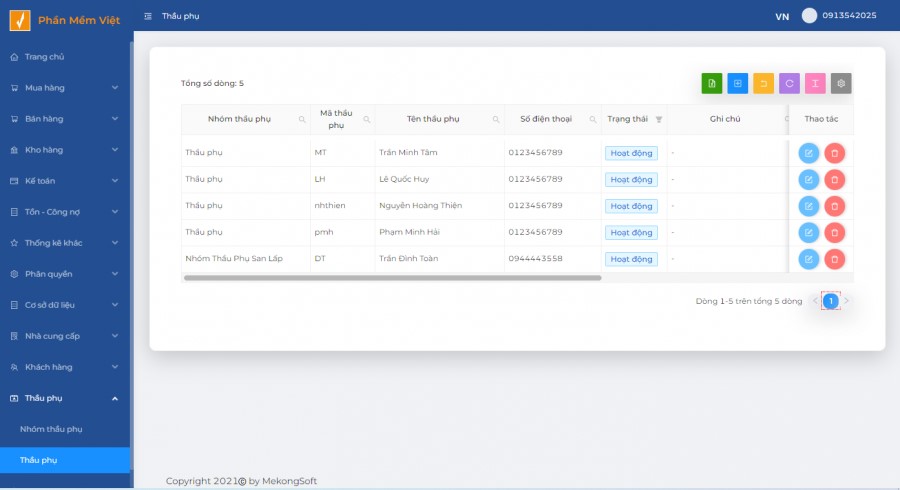Expand the Bán hàng menu
This screenshot has height=490, width=900.
click(x=65, y=119)
